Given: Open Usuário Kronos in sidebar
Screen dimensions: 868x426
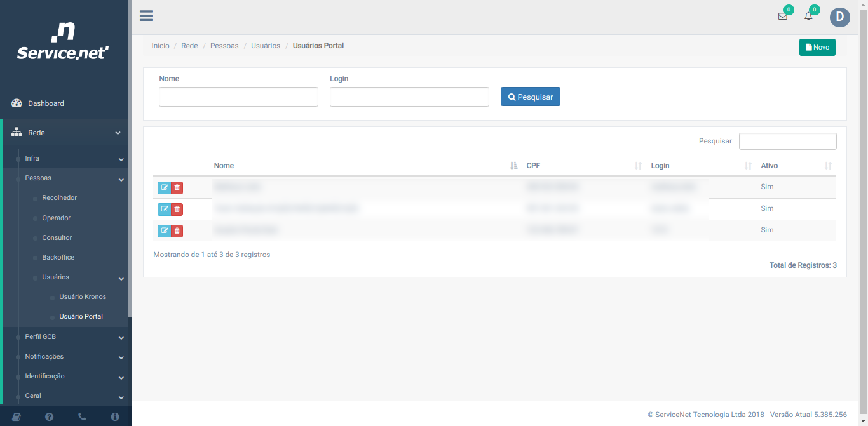Looking at the screenshot, I should [x=83, y=297].
